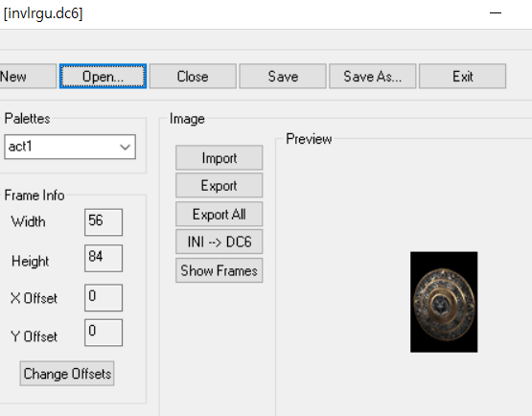This screenshot has width=532, height=416.
Task: Click the New button
Action: (27, 77)
